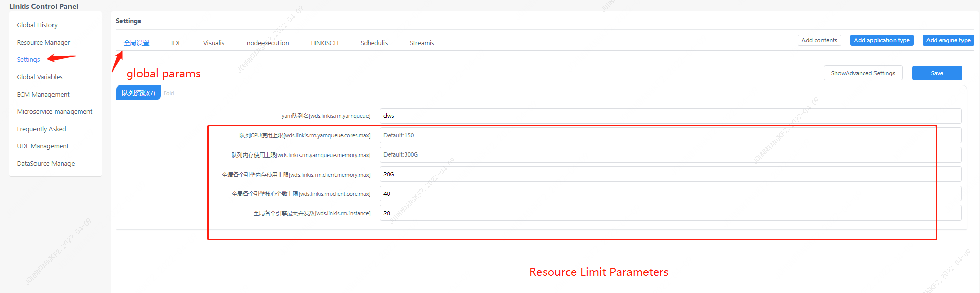Screen dimensions: 980x293
Task: Open DataSource Manage page
Action: (x=46, y=163)
